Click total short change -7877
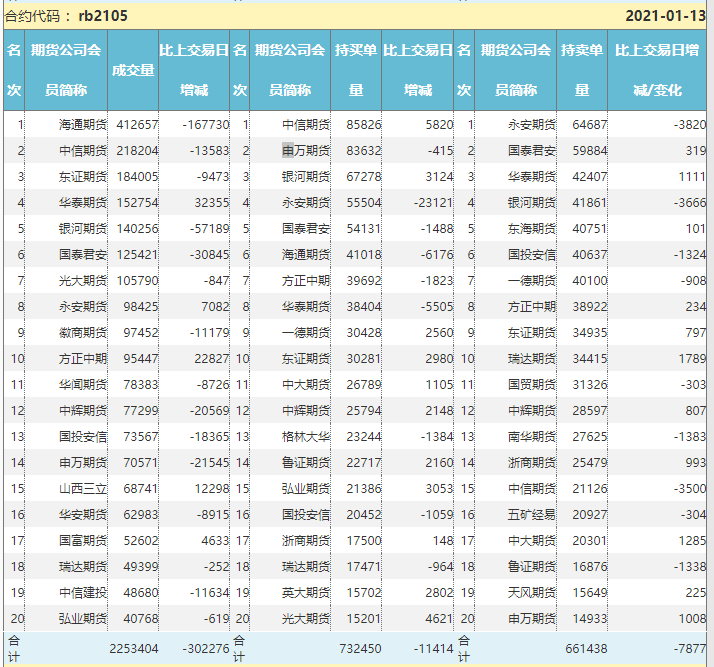The image size is (714, 667). pos(689,648)
